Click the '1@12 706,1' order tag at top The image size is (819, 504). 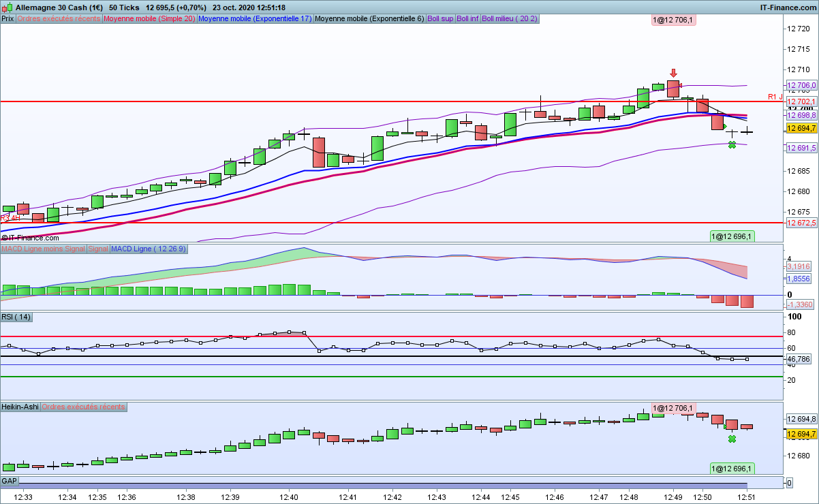[673, 20]
